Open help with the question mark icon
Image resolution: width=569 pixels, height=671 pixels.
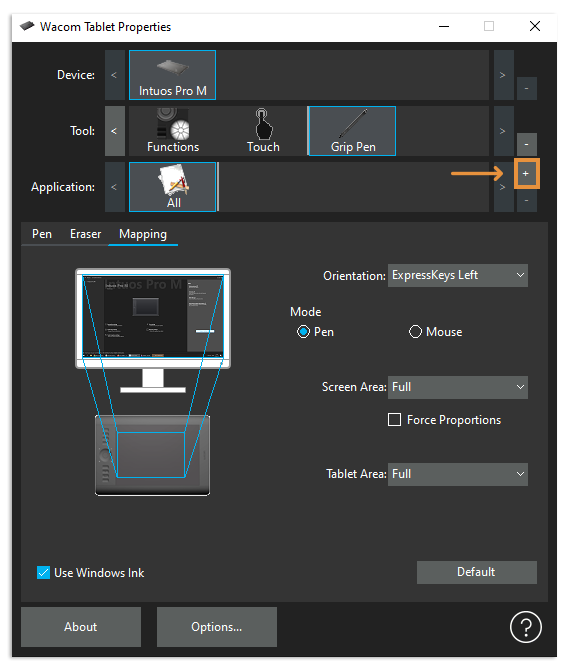point(525,627)
